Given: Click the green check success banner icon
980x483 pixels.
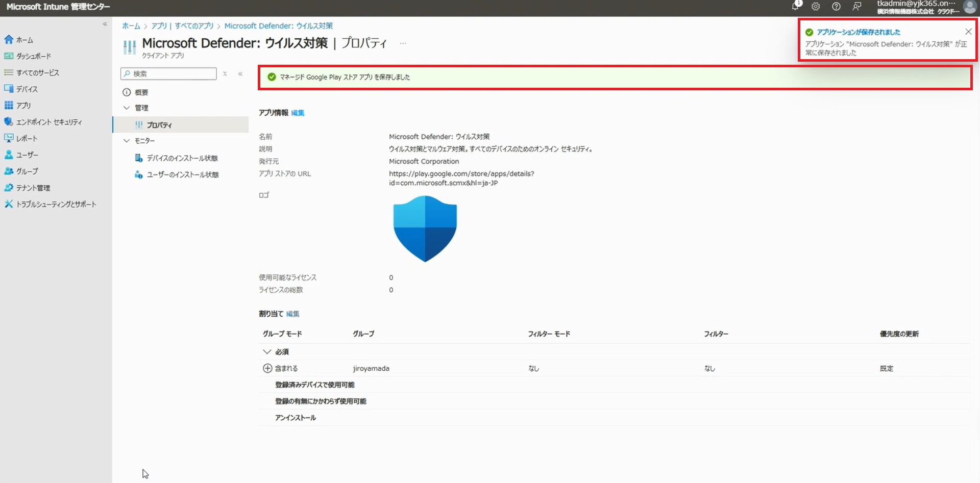Looking at the screenshot, I should pos(272,77).
